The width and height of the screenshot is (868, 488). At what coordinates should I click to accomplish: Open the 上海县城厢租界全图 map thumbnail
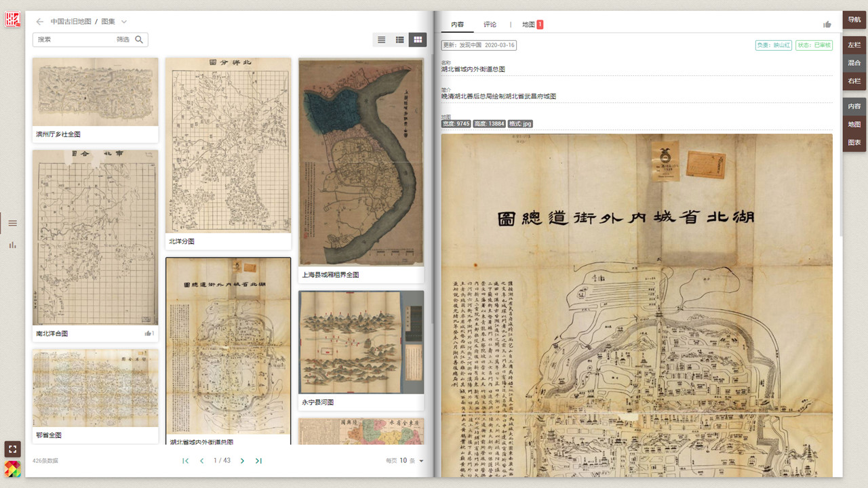361,162
